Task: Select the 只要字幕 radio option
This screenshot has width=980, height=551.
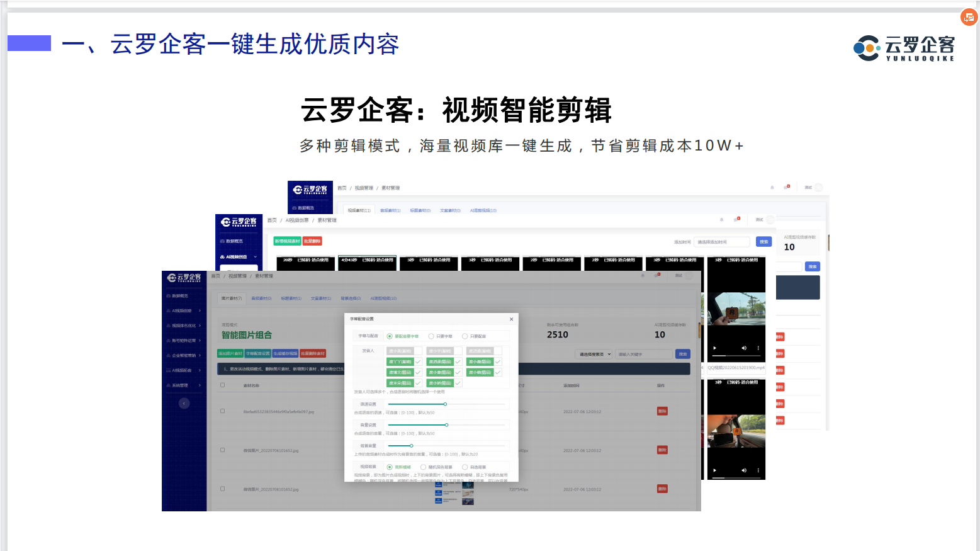Action: (x=441, y=336)
